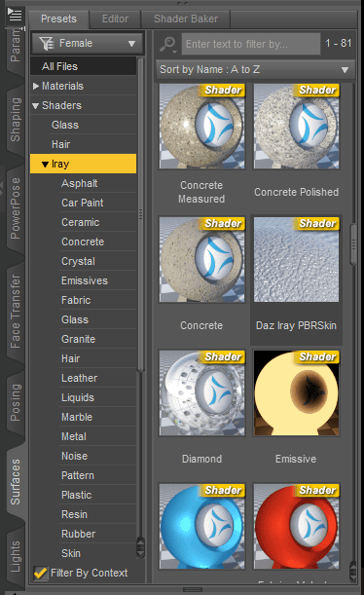Image resolution: width=364 pixels, height=595 pixels.
Task: Open the Shaping side tab
Action: 16,120
